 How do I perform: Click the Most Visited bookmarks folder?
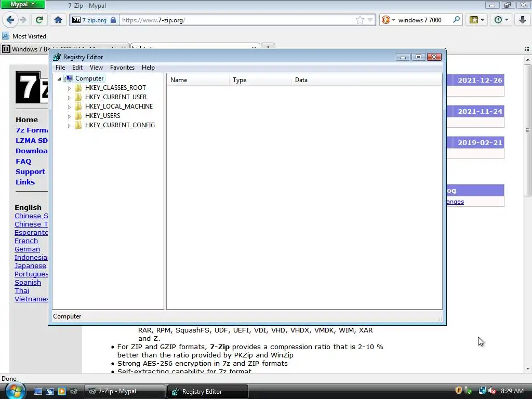point(24,36)
